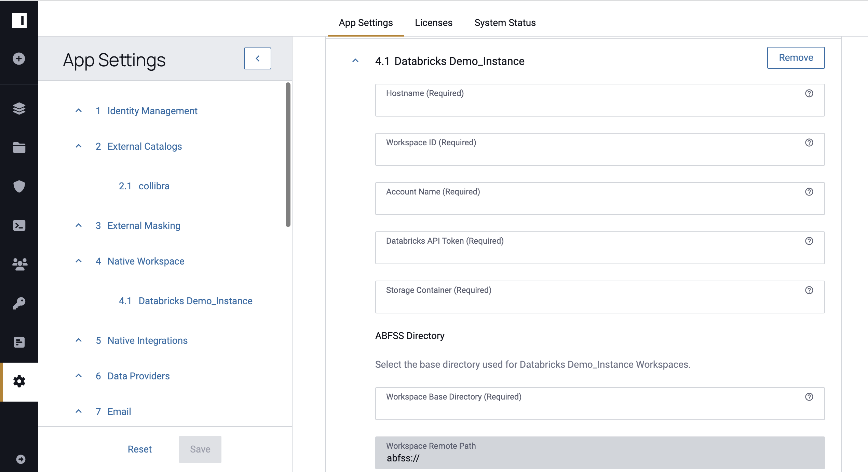Collapse the Identity Management section
The width and height of the screenshot is (868, 472).
pos(79,110)
